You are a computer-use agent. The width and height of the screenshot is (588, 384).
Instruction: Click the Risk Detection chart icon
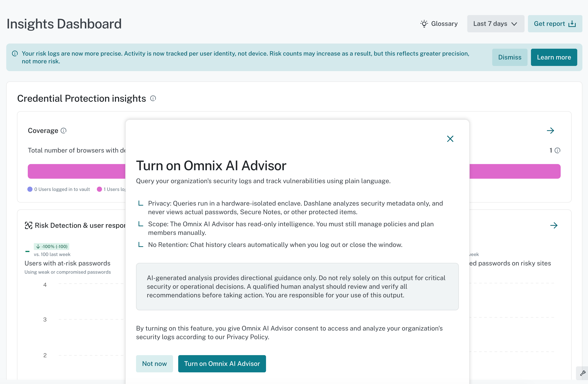click(29, 225)
